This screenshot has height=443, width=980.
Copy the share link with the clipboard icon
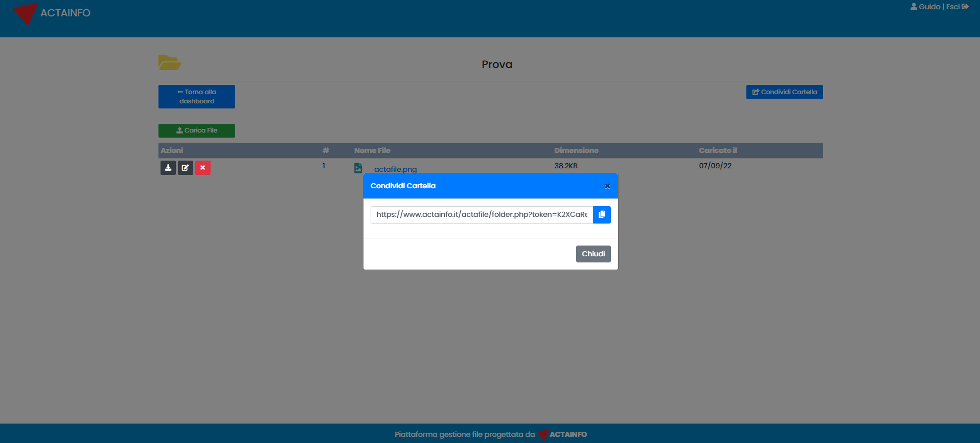coord(602,215)
